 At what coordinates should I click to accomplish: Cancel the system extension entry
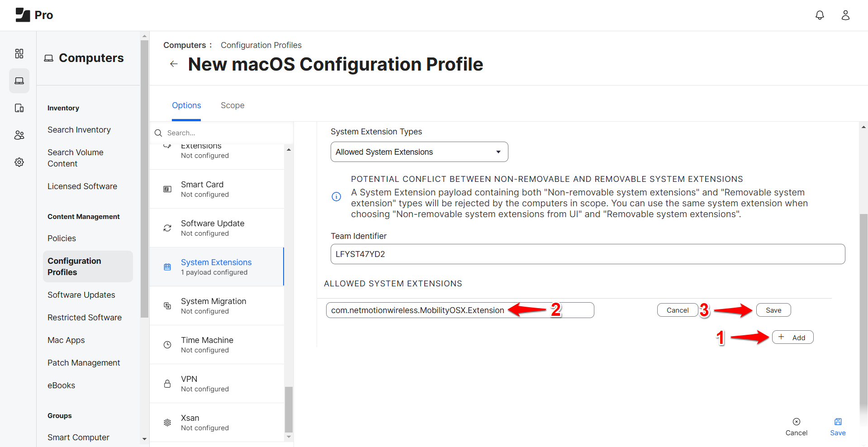pyautogui.click(x=677, y=310)
